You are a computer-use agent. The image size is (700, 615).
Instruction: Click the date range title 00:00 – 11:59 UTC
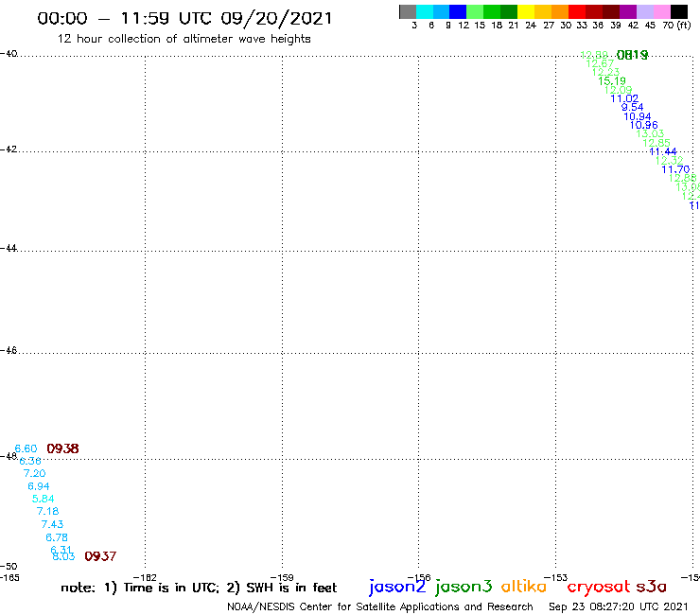(184, 19)
